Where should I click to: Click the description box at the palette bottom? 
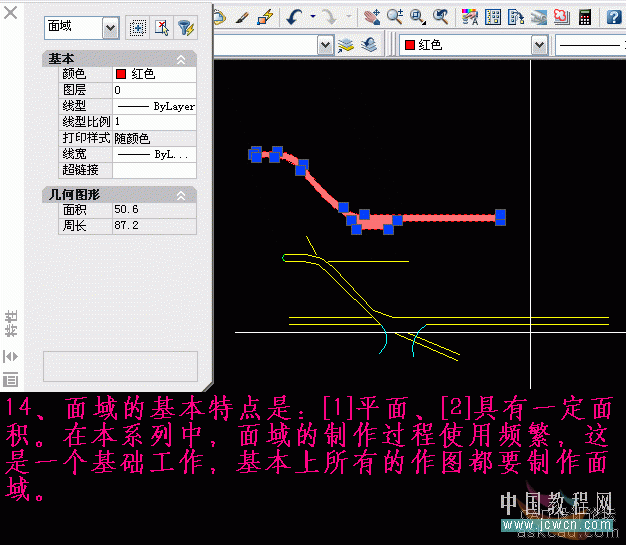[120, 367]
